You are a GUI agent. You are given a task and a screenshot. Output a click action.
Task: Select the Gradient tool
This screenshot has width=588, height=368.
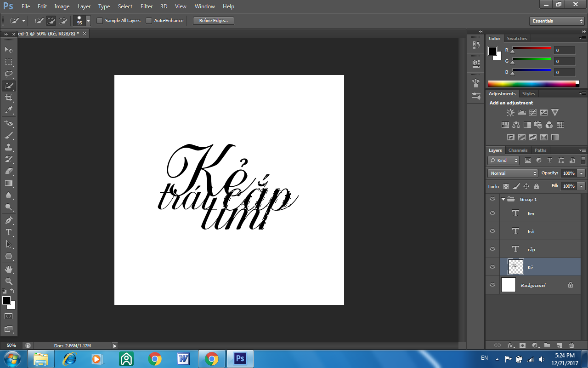[9, 183]
